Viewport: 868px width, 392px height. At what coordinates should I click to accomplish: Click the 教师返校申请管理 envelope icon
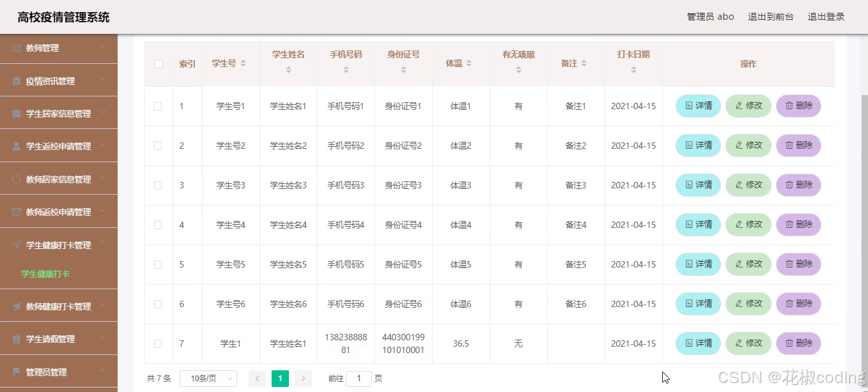click(x=17, y=212)
